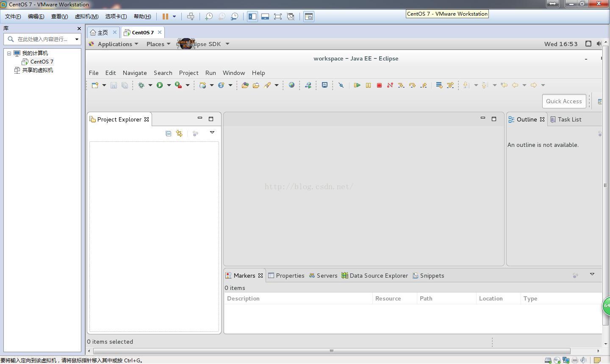The image size is (610, 364).
Task: Click the red Terminate icon
Action: (379, 85)
